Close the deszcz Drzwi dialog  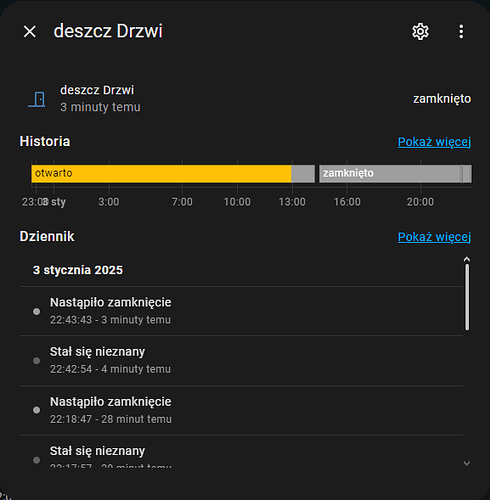[30, 32]
